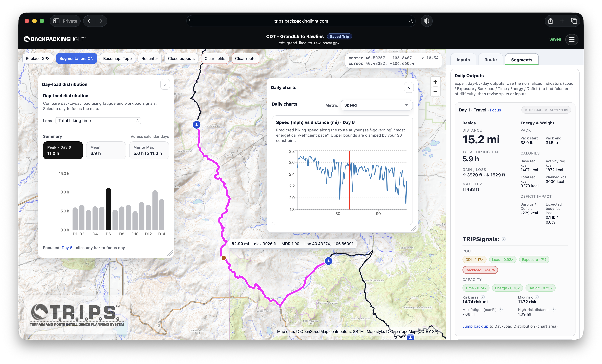The width and height of the screenshot is (602, 364).
Task: Click the Deficit 0.25× capacity chip
Action: (x=540, y=288)
